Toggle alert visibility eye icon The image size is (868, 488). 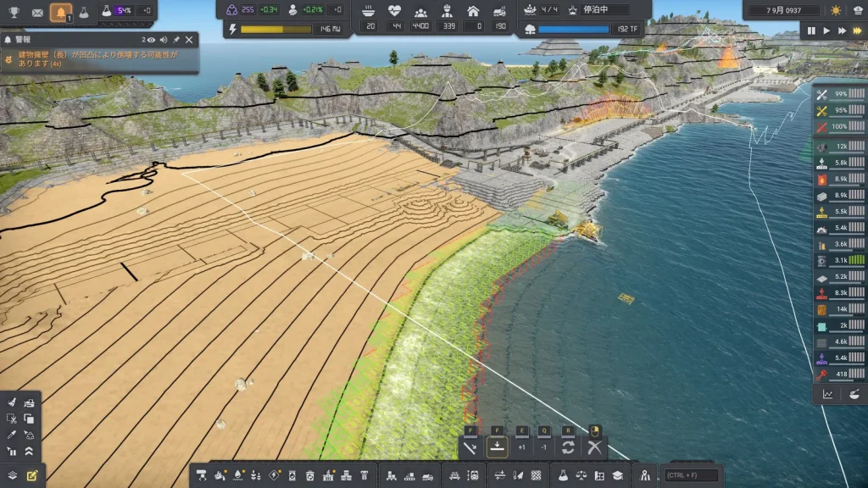click(151, 40)
